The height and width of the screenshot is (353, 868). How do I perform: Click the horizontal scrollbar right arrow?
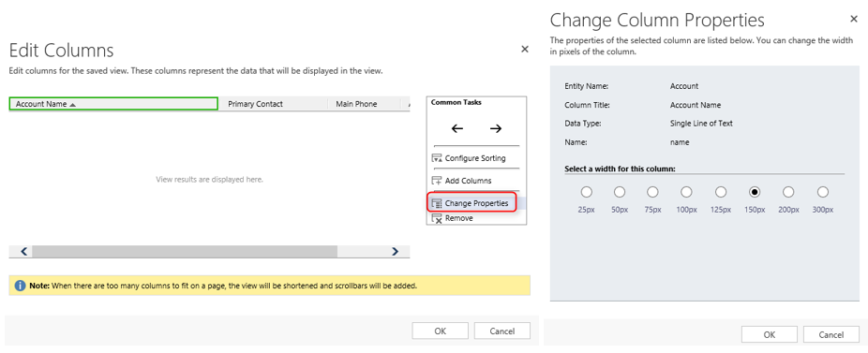tap(395, 252)
